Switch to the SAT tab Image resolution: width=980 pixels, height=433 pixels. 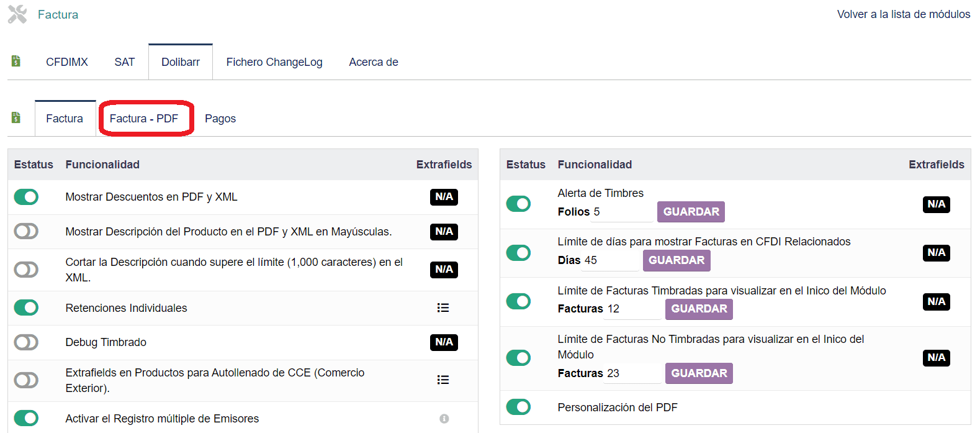click(x=124, y=62)
